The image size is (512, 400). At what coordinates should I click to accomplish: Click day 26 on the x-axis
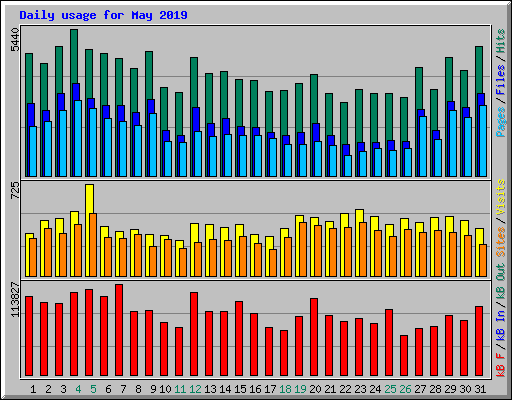pos(405,389)
